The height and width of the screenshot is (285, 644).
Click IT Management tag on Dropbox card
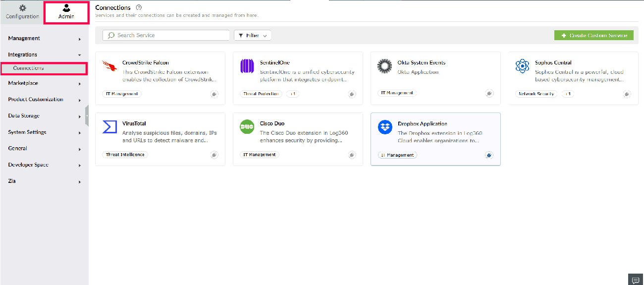397,155
